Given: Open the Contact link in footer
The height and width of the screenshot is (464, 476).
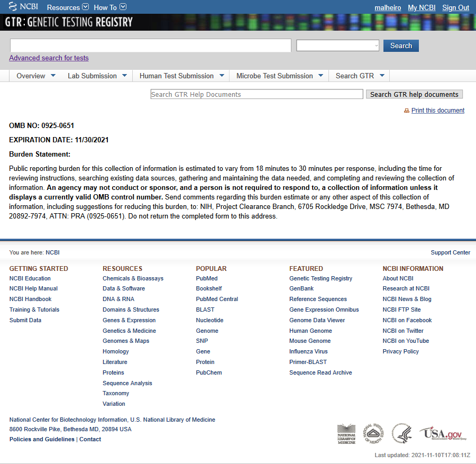Looking at the screenshot, I should tap(90, 439).
